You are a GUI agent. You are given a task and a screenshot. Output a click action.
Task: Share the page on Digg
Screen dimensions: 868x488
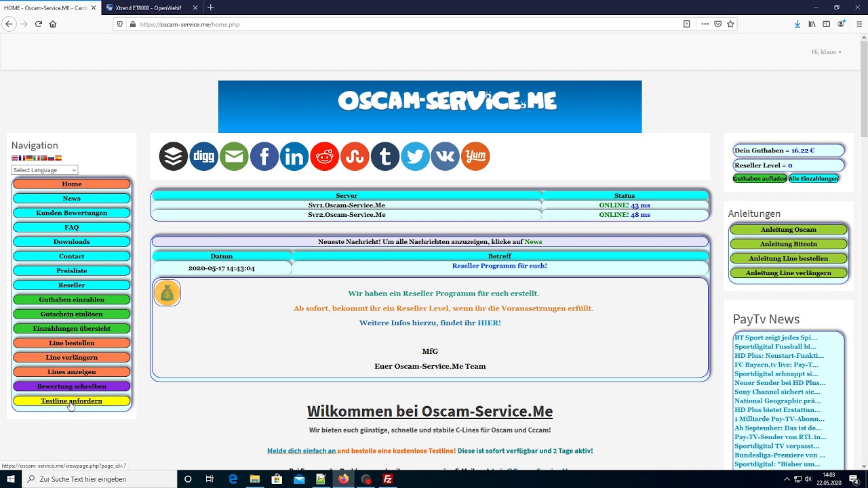(x=203, y=157)
